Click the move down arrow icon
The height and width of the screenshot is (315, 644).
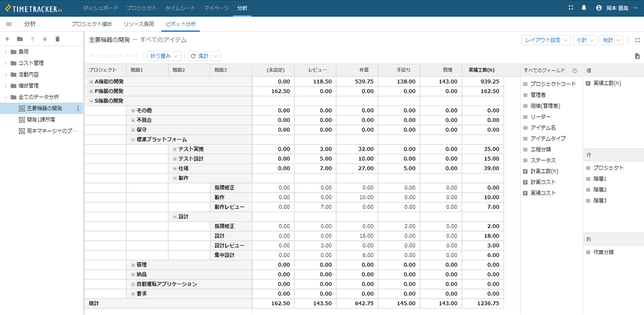coord(45,39)
